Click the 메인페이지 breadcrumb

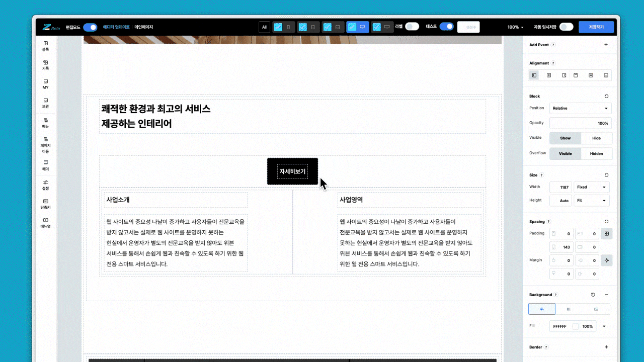143,27
